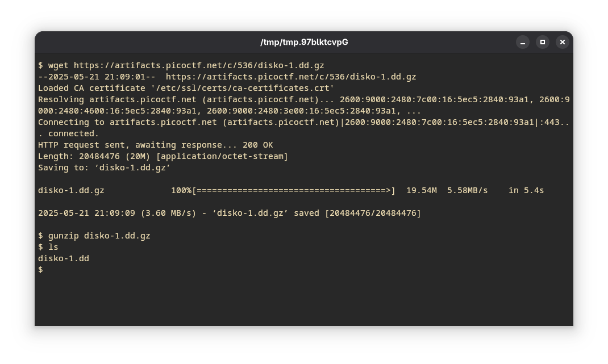Click the download progress bar
The height and width of the screenshot is (364, 608).
294,190
